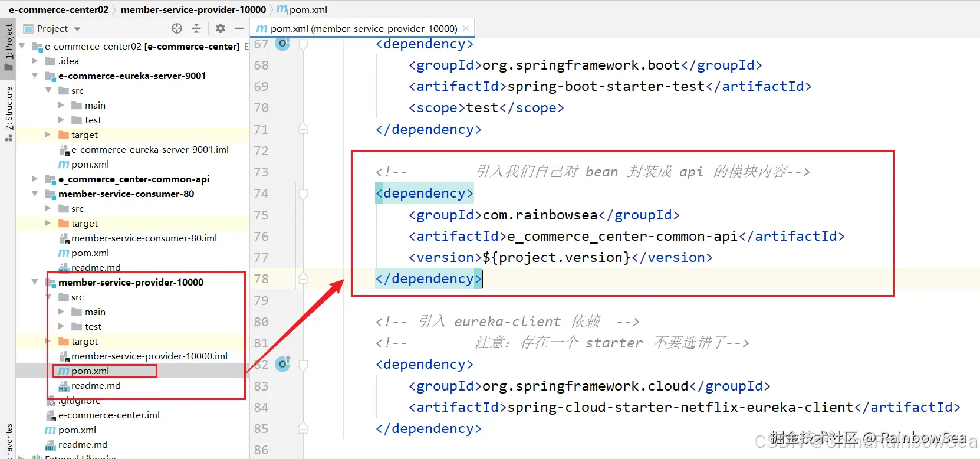Select e_commerce_center-common-api module
The height and width of the screenshot is (459, 980).
point(134,179)
